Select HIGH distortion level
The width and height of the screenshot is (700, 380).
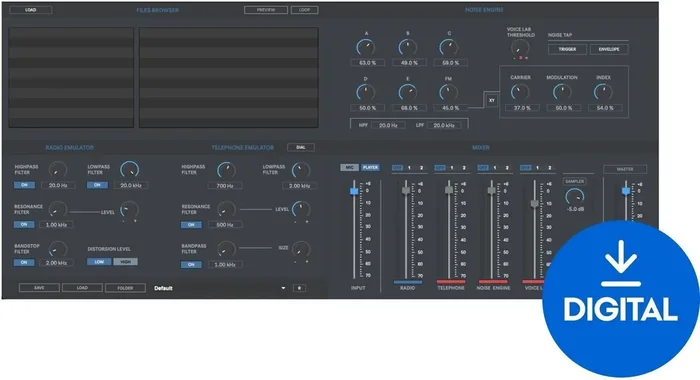(x=125, y=262)
